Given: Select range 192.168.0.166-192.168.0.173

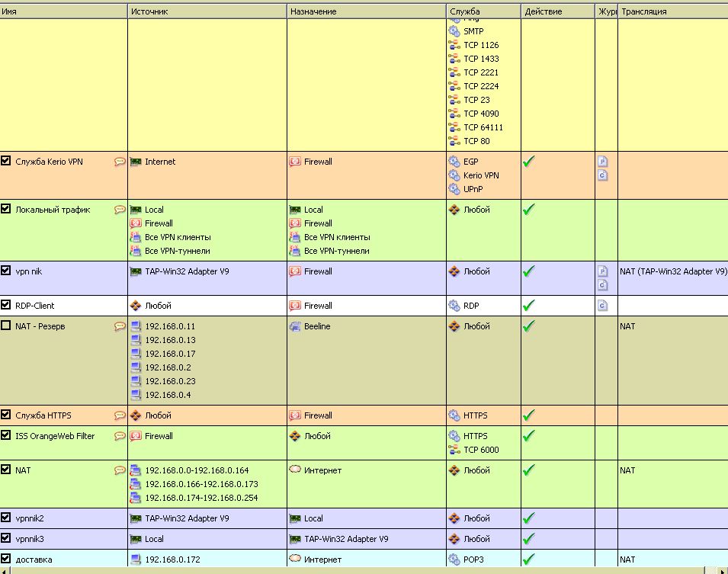Looking at the screenshot, I should pos(201,484).
